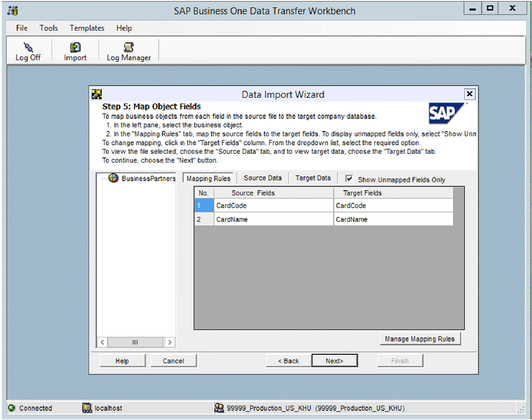Select Source Fields cell CardName
532x420 pixels.
[273, 219]
